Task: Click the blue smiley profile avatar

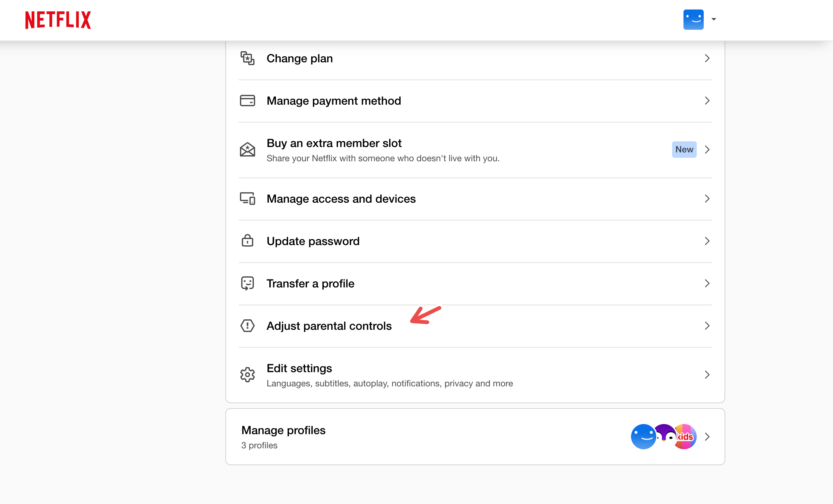Action: 643,437
